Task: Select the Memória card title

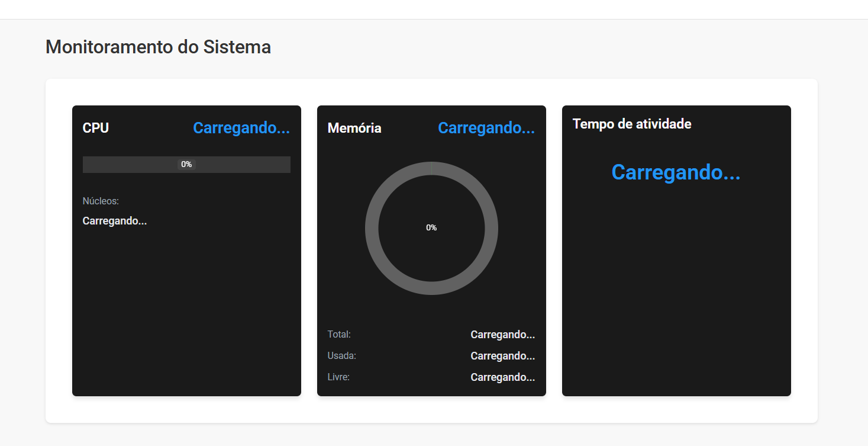Action: click(354, 128)
